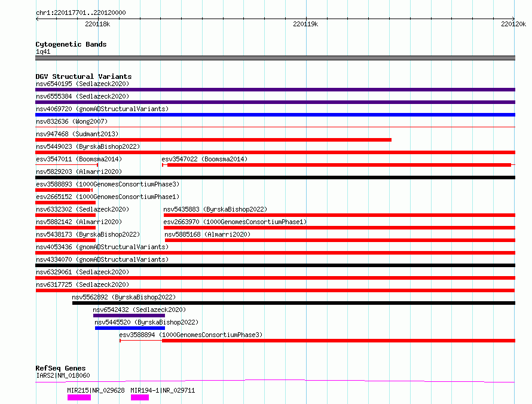Click the esv3547011 thin red bar
Viewport: 532px width, 404px height.
click(67, 165)
